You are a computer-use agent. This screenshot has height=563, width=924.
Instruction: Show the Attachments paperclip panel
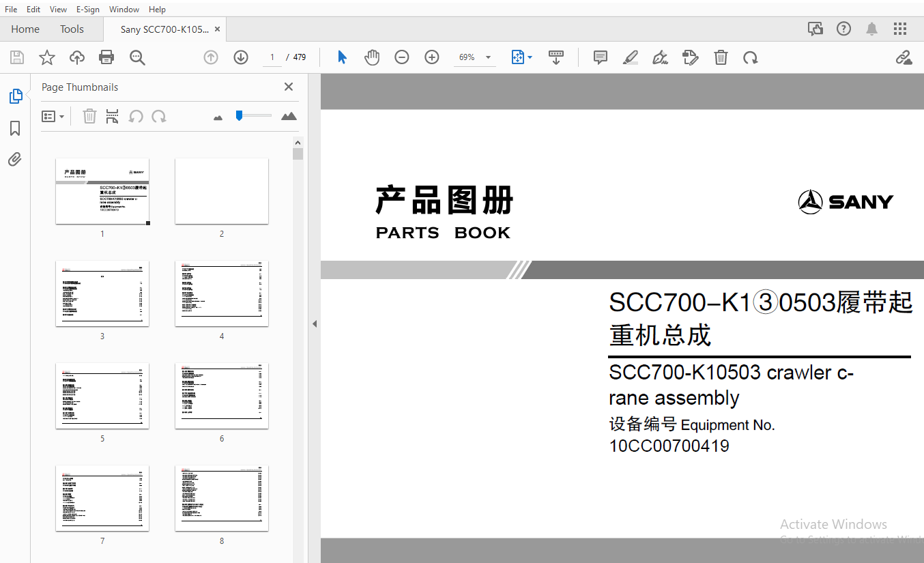[x=15, y=160]
